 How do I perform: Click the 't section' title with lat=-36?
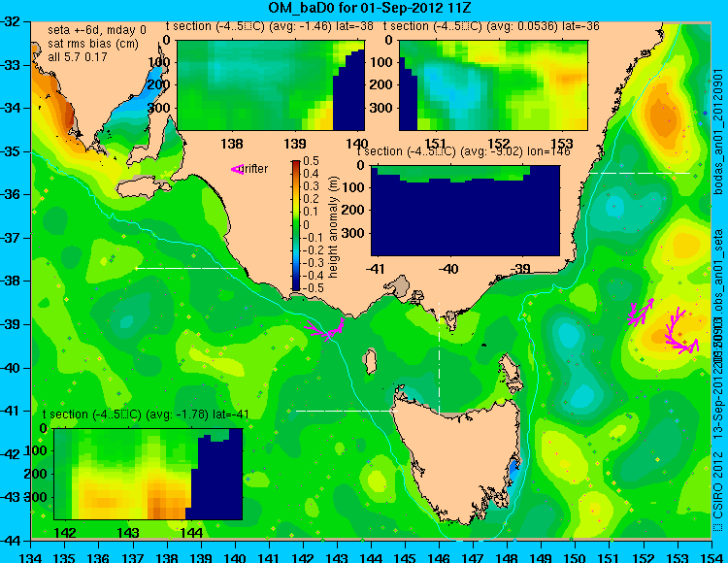(491, 26)
